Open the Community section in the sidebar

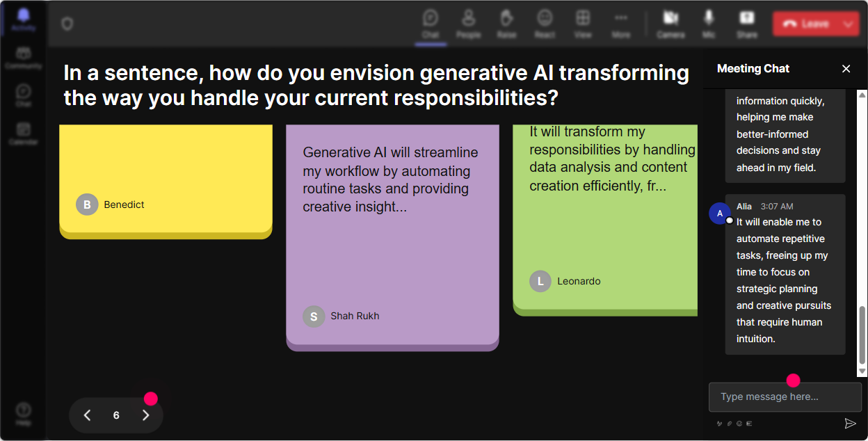[24, 58]
